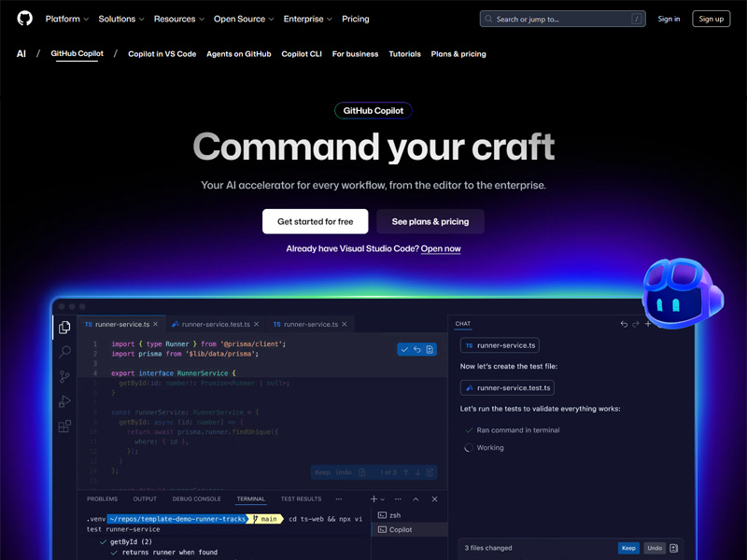Click the undo arrow icon above the code
The width and height of the screenshot is (747, 560).
pos(417,349)
